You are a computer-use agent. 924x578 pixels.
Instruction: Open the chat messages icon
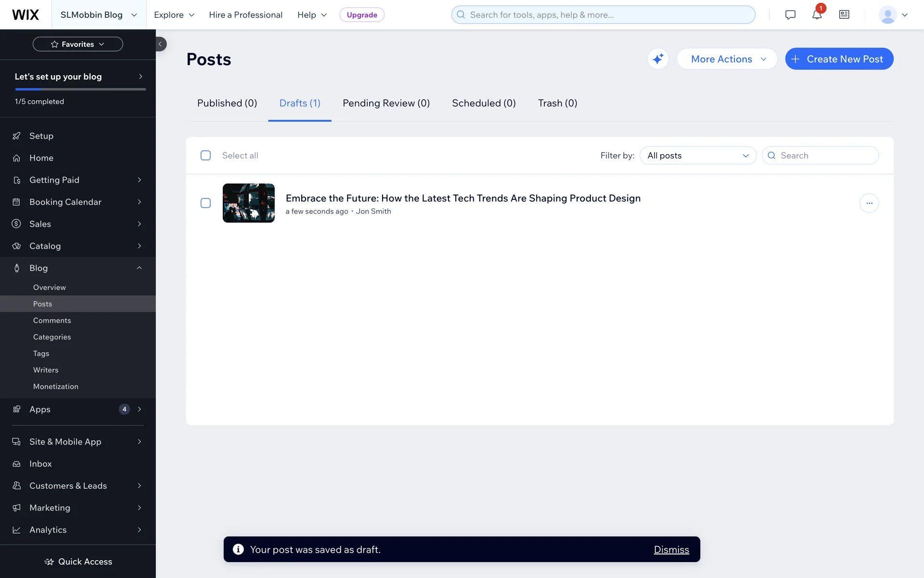(790, 14)
